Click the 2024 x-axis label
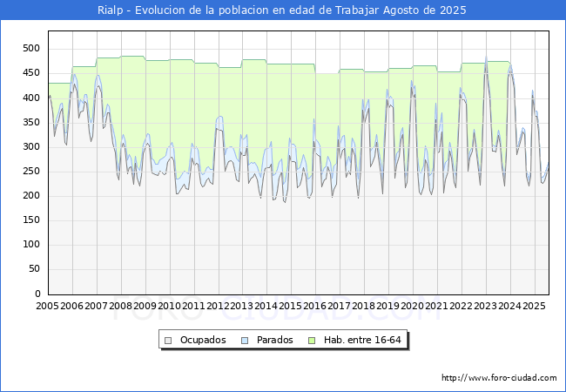The width and height of the screenshot is (566, 392). [509, 306]
